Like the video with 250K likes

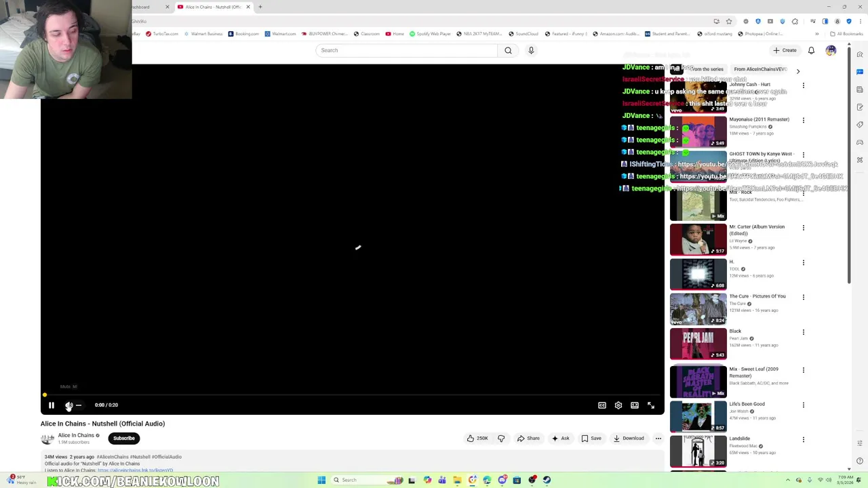point(477,439)
